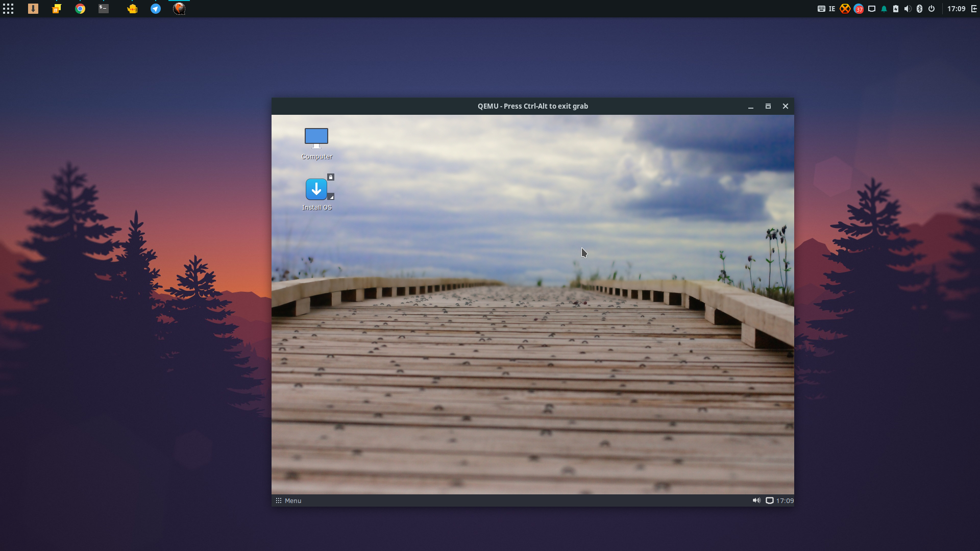Open the download arrow app in panel
Viewport: 980px width, 551px height.
pos(33,9)
